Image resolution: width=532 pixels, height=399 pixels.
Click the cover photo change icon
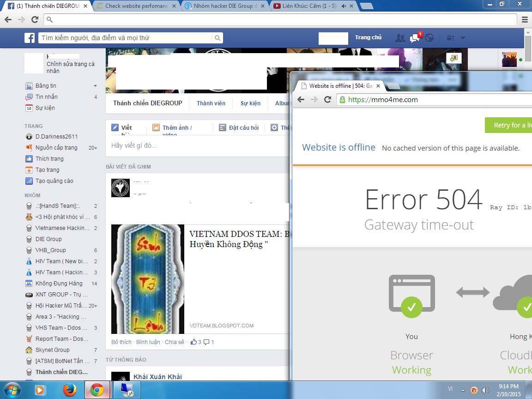point(453,58)
